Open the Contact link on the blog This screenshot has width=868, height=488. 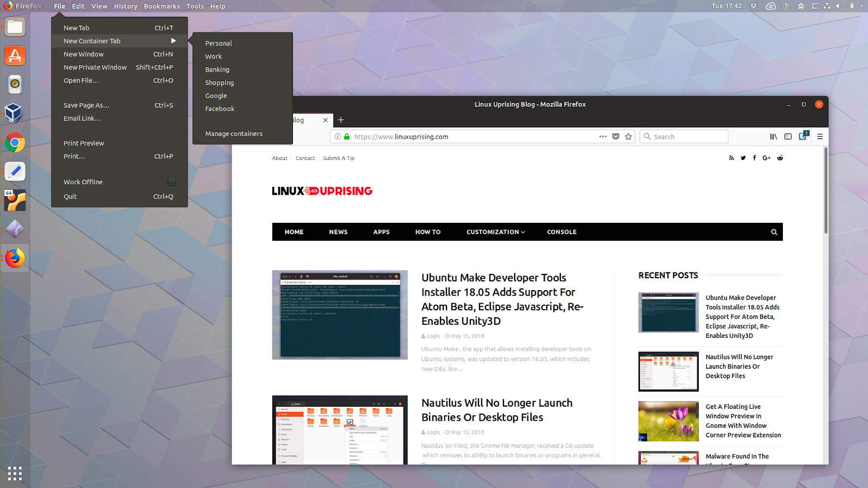click(305, 158)
